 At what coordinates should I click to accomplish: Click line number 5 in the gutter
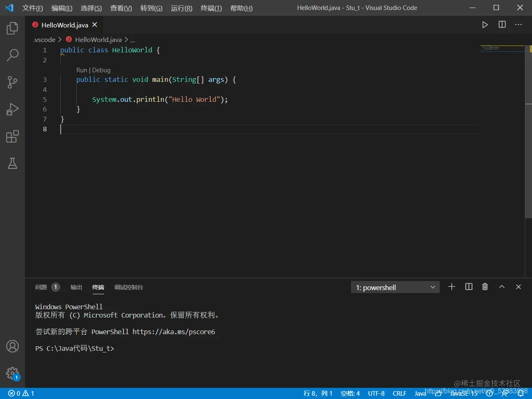point(45,99)
